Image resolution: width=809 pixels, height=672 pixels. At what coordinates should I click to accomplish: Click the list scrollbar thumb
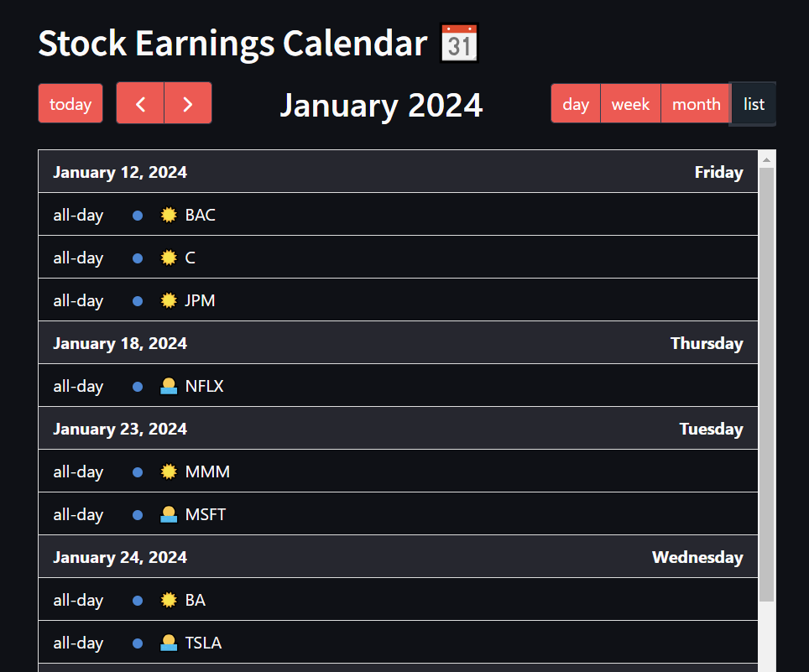coord(767,384)
